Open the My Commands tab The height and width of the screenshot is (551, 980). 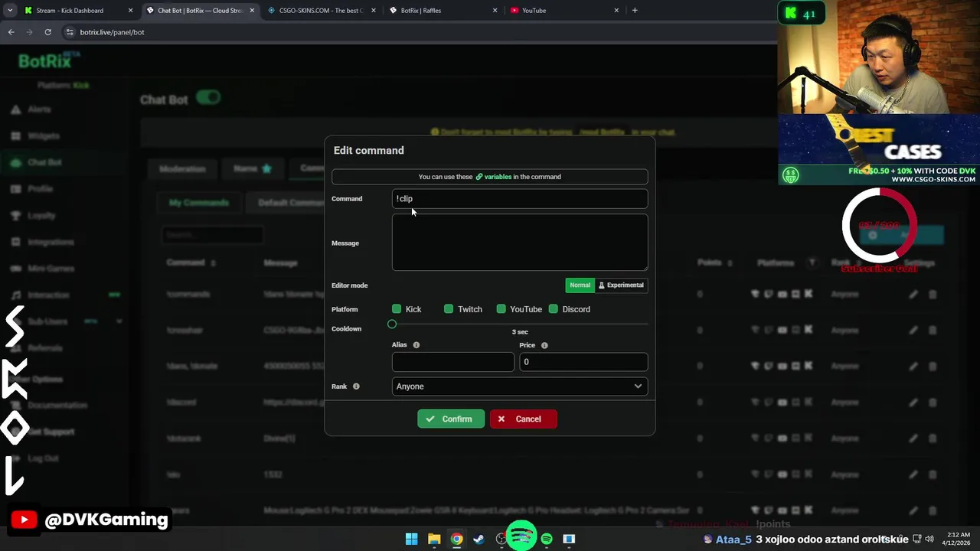(199, 203)
